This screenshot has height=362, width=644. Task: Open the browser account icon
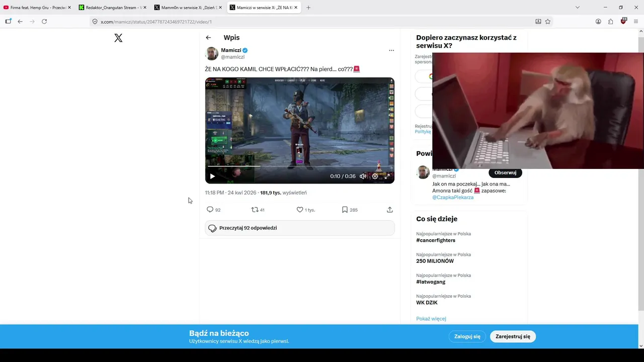[x=598, y=22]
